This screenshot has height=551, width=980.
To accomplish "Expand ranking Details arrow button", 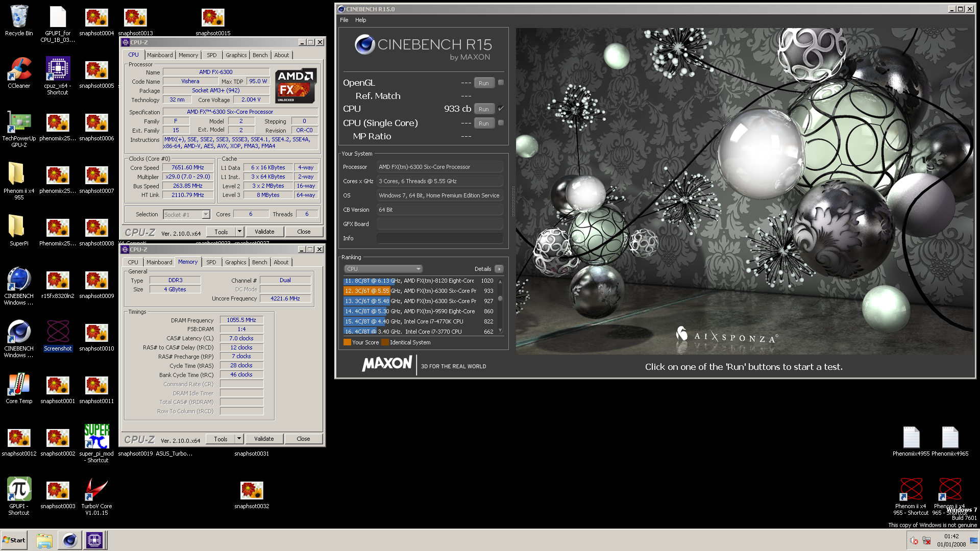I will point(499,269).
